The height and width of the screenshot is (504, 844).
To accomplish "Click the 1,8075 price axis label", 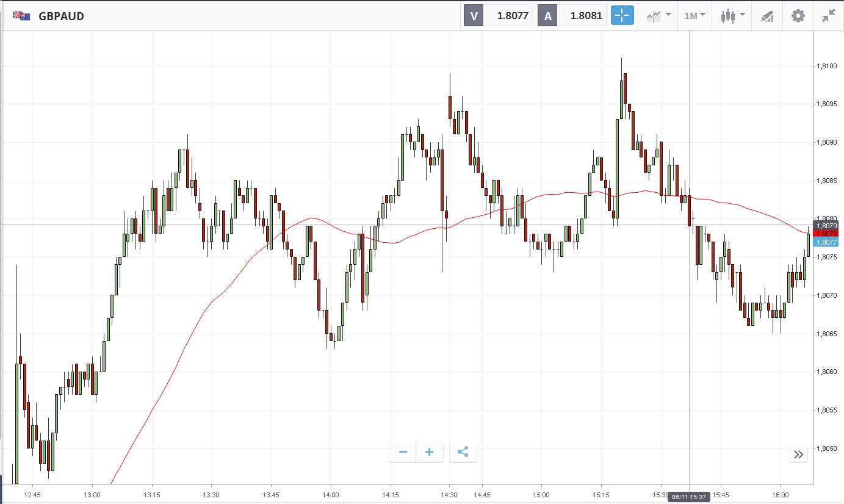I will pos(827,257).
